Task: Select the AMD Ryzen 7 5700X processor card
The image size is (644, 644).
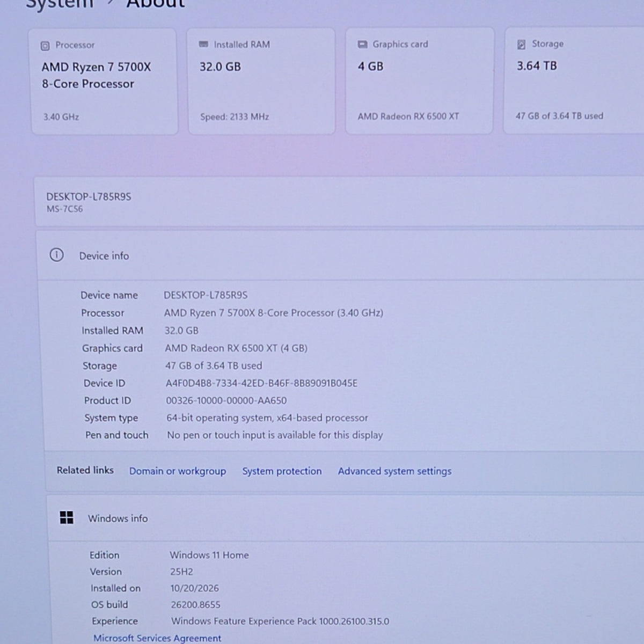Action: coord(104,81)
